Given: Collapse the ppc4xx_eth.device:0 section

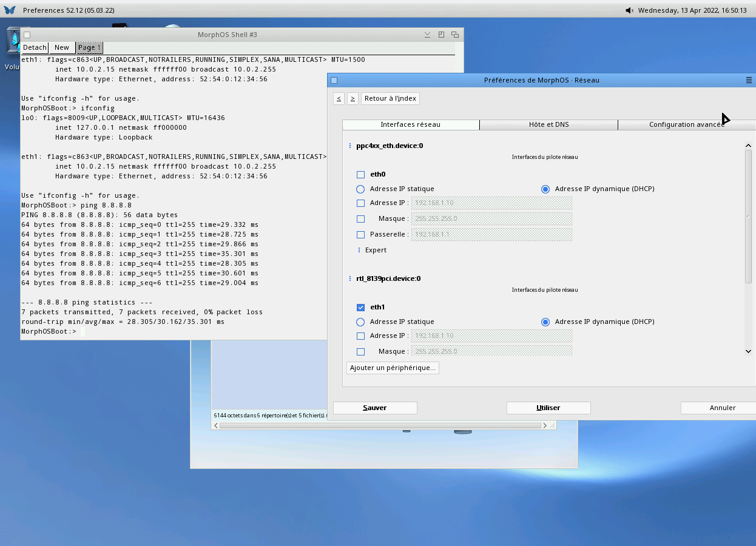Looking at the screenshot, I should (350, 146).
